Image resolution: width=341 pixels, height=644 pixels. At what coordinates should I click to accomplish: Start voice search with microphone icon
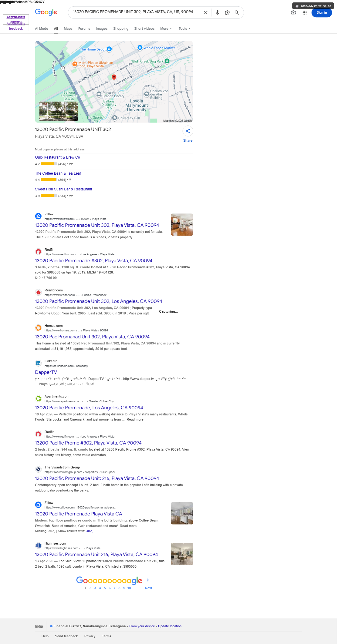click(x=218, y=12)
